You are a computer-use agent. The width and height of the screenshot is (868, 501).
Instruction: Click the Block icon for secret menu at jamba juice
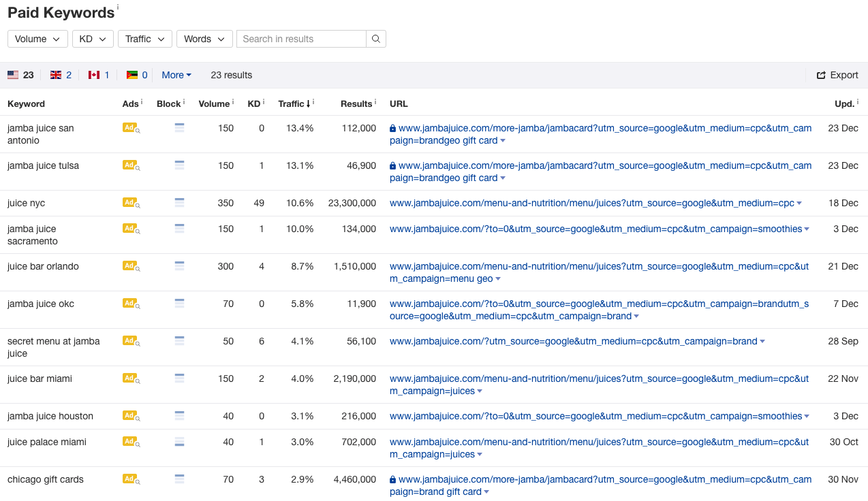click(179, 341)
